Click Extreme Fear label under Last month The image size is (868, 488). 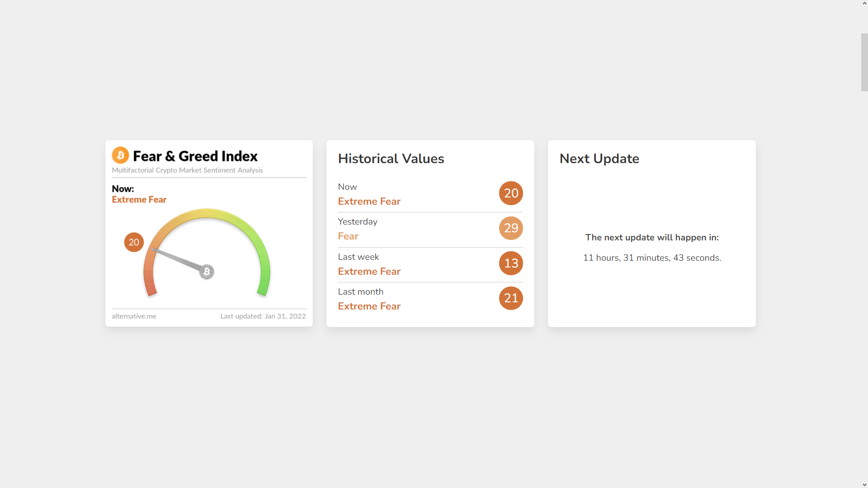[x=369, y=306]
